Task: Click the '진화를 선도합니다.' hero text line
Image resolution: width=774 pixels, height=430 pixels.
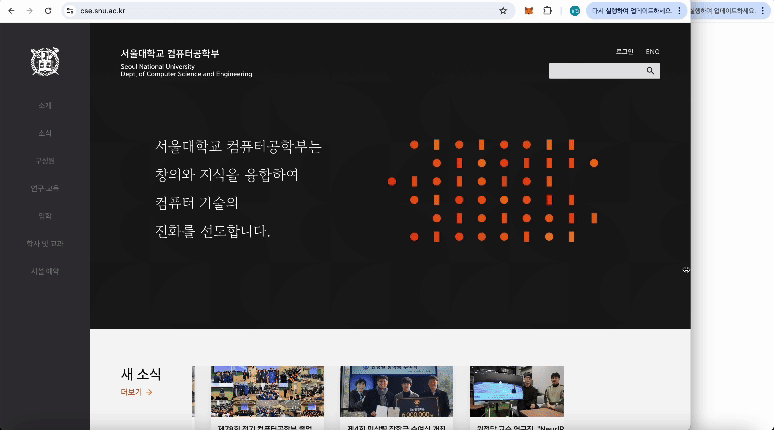Action: pos(212,231)
